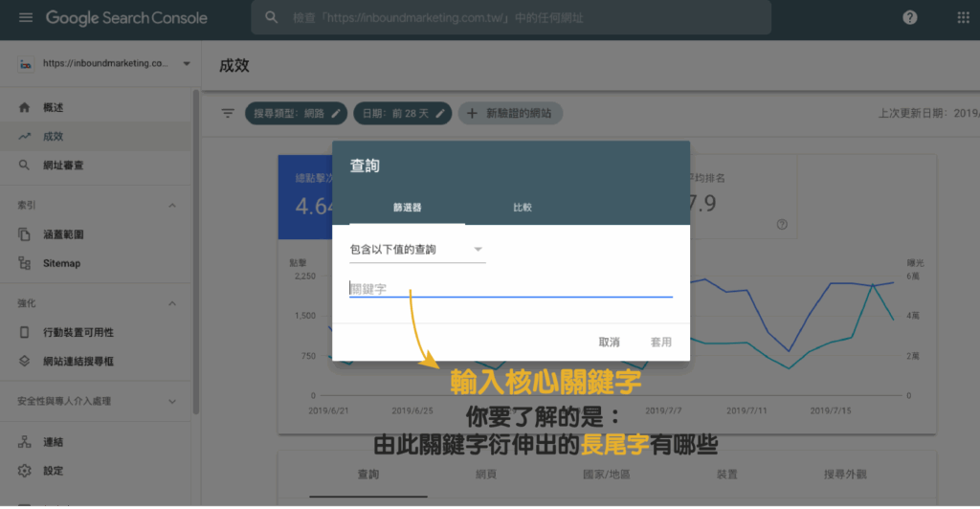
Task: Click the 新驗證的網站 chip
Action: tap(511, 113)
